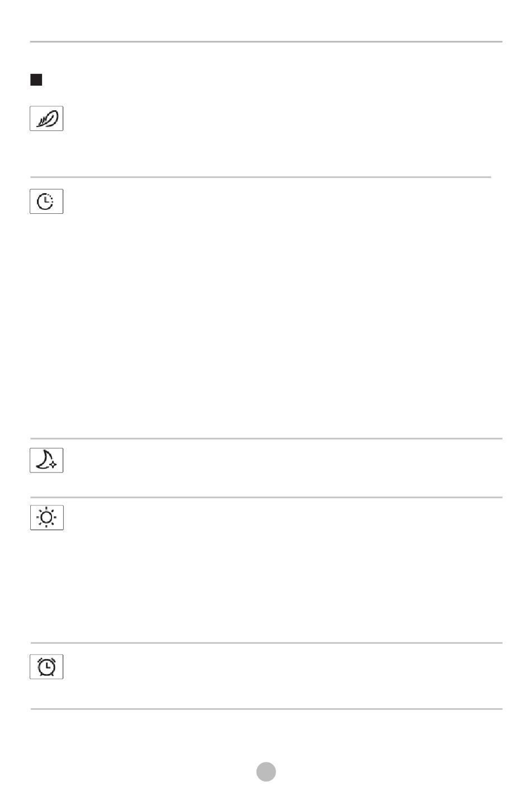Open the alarm clock icon

click(46, 667)
